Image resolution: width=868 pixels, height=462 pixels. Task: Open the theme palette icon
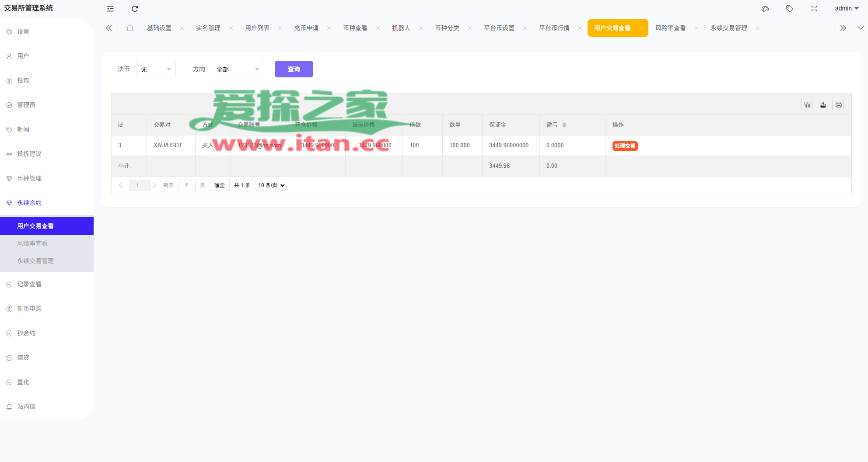pos(765,9)
